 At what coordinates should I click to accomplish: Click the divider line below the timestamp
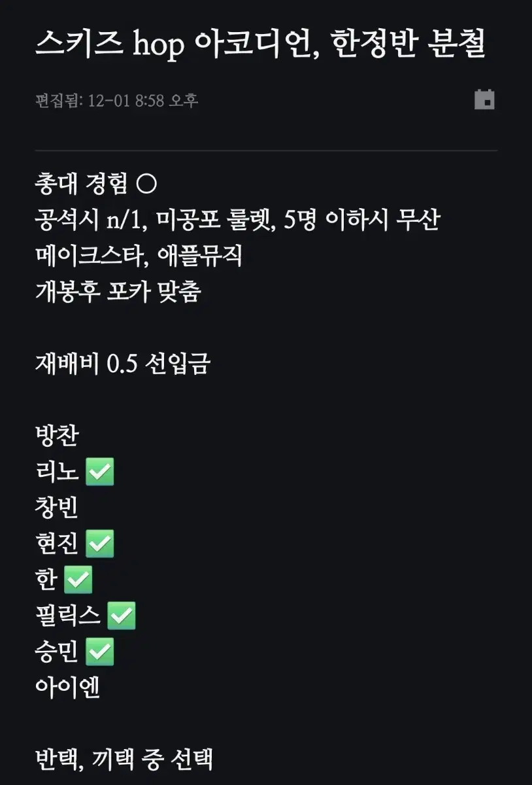[266, 150]
